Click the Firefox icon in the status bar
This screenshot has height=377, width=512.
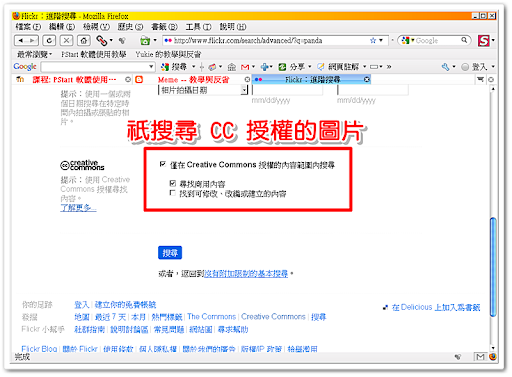tap(492, 357)
